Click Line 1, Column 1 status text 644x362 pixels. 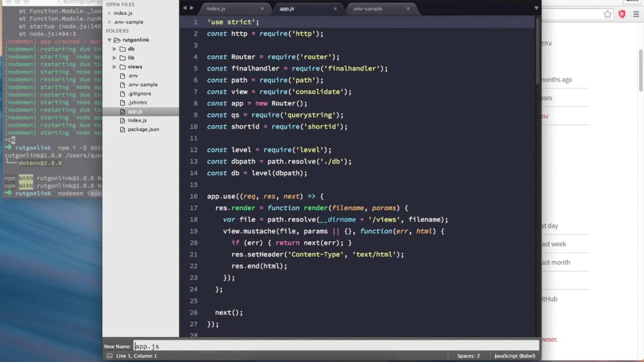(x=136, y=355)
